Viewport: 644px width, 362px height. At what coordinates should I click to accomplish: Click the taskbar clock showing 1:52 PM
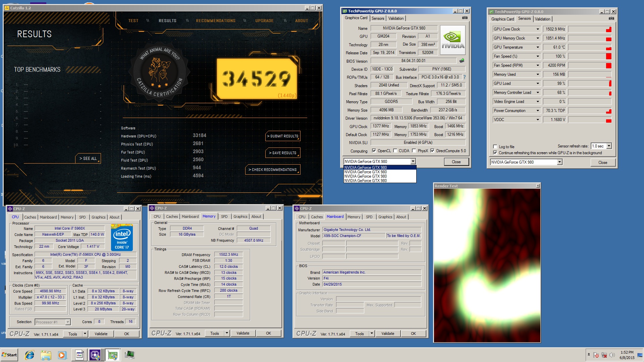click(x=627, y=355)
